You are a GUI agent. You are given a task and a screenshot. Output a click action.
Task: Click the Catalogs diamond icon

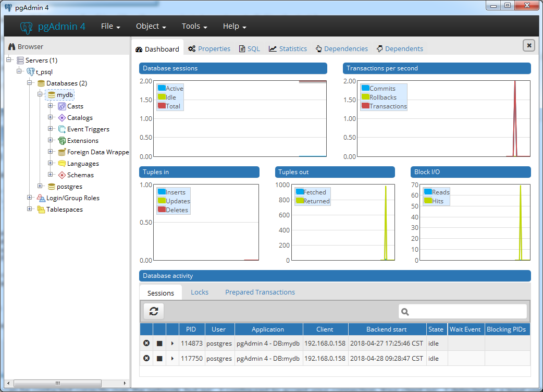coord(62,118)
